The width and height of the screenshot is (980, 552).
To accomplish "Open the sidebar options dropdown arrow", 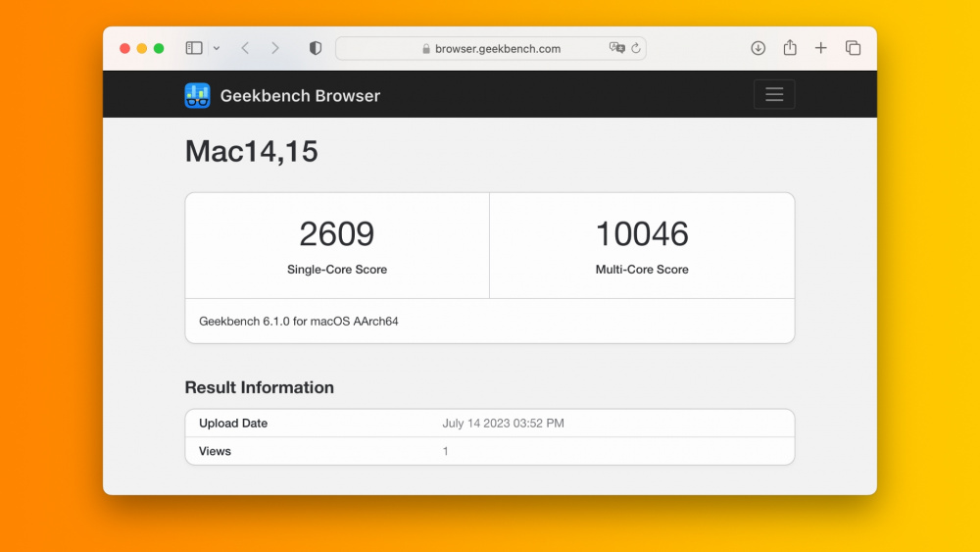I will coord(217,48).
